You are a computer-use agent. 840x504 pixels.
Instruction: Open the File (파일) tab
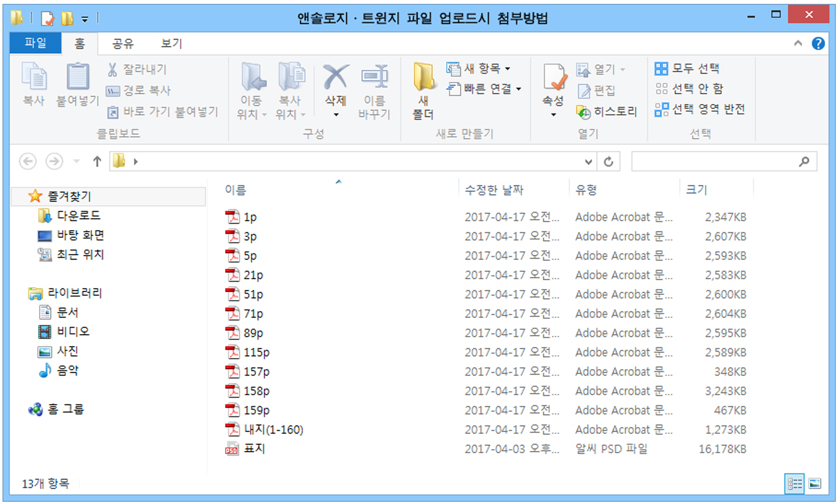tap(35, 43)
